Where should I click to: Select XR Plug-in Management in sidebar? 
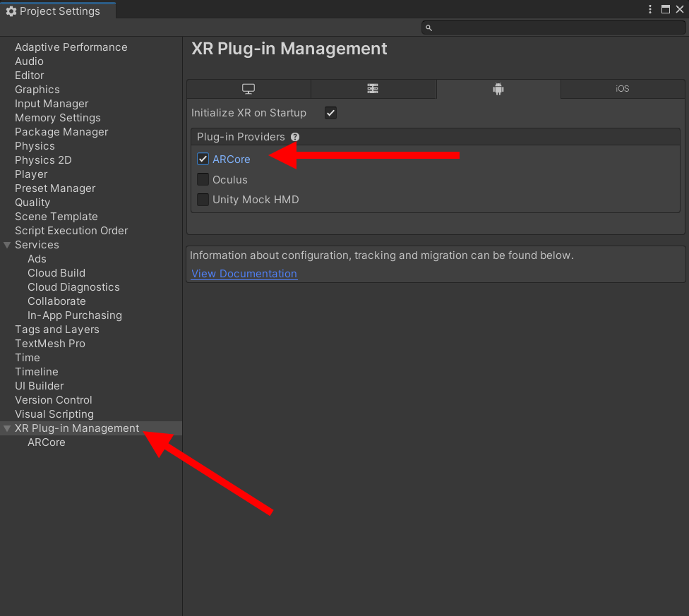point(77,428)
